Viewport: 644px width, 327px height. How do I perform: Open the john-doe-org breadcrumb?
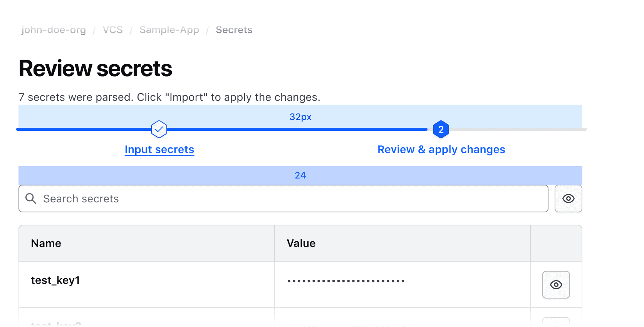point(54,30)
